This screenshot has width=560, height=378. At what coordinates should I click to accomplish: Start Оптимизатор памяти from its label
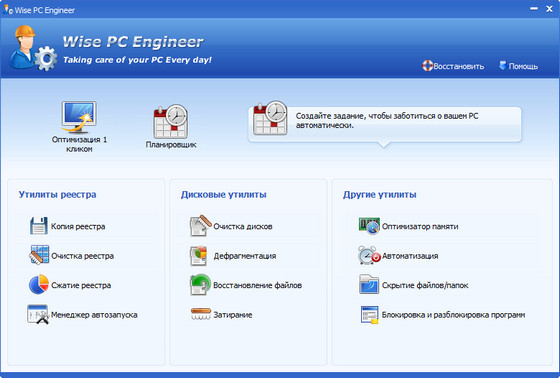[420, 226]
